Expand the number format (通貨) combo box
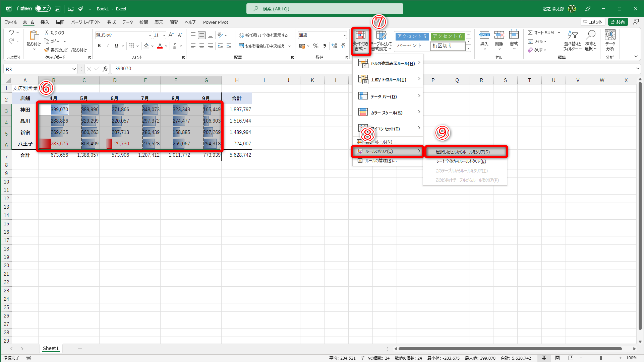 344,35
